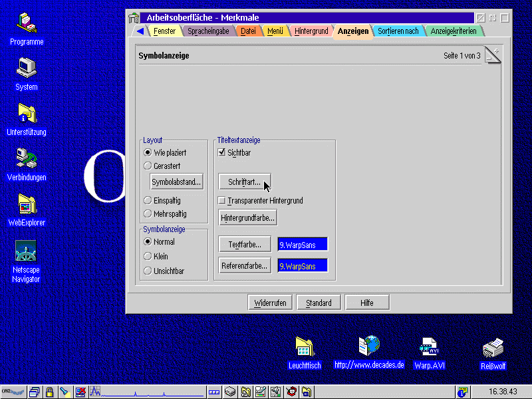Image resolution: width=532 pixels, height=399 pixels.
Task: Switch to the Hintergrund tab
Action: [x=311, y=31]
